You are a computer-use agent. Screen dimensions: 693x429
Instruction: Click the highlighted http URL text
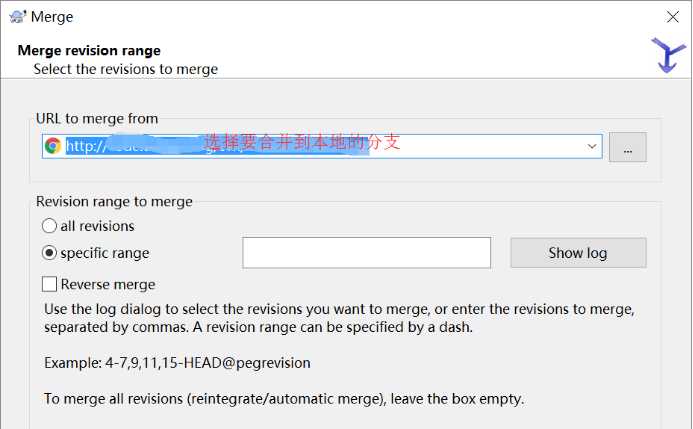pyautogui.click(x=217, y=146)
